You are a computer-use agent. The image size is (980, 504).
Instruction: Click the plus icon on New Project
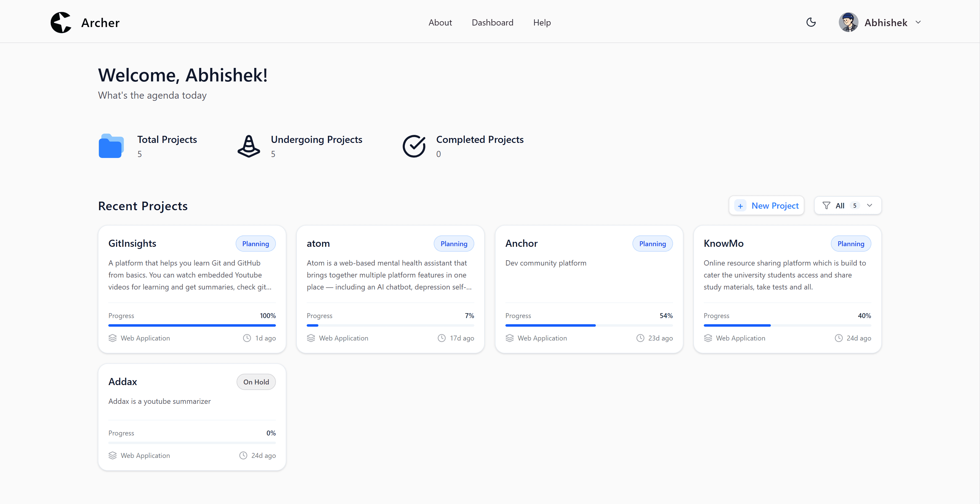coord(740,206)
